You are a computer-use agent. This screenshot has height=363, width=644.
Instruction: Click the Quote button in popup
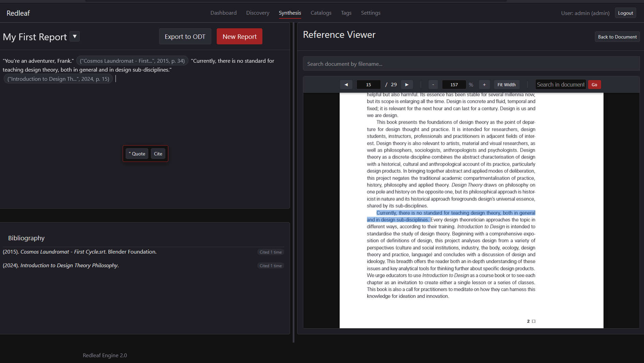pyautogui.click(x=137, y=154)
